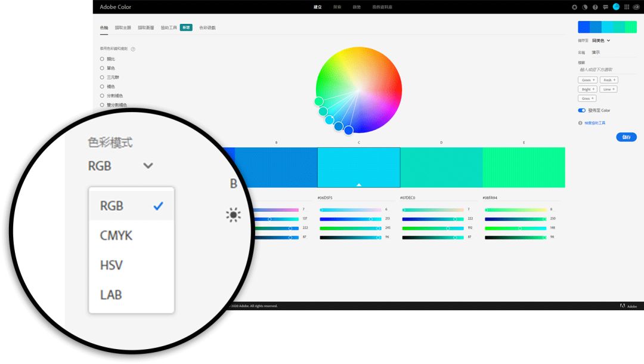Open the 同美色 library dropdown
Screen dimensions: 644x364
tap(600, 41)
